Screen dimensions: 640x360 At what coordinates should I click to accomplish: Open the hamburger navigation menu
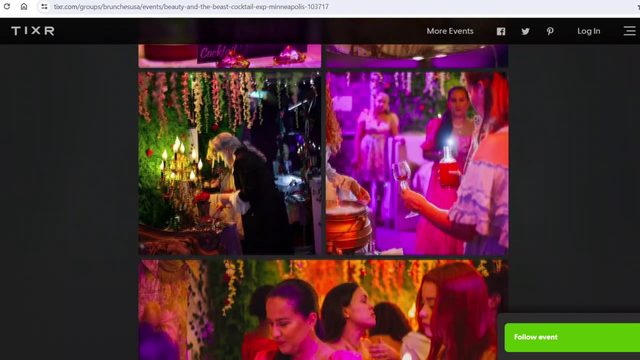click(629, 31)
